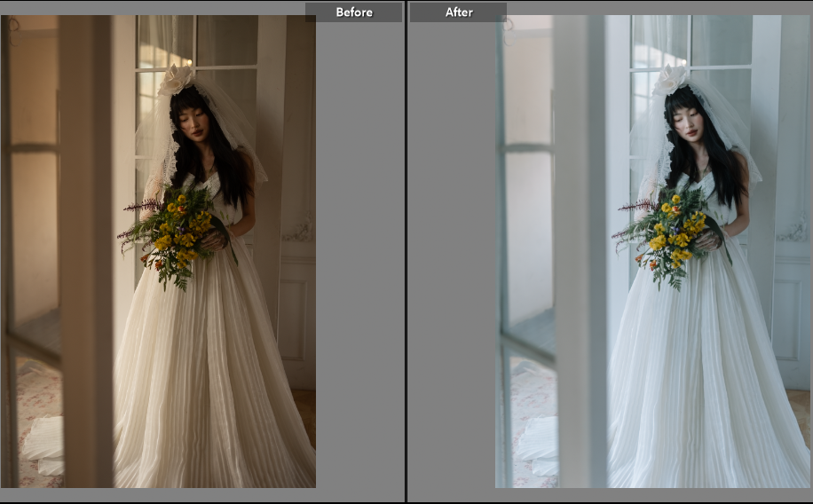Click the wall panel molding in Before photo
The image size is (813, 504).
pos(296,311)
